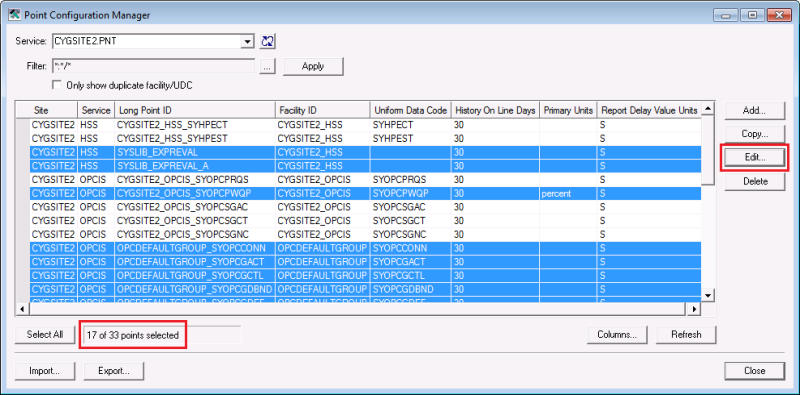This screenshot has height=395, width=800.
Task: Click the percent Primary Units cell
Action: (x=568, y=193)
